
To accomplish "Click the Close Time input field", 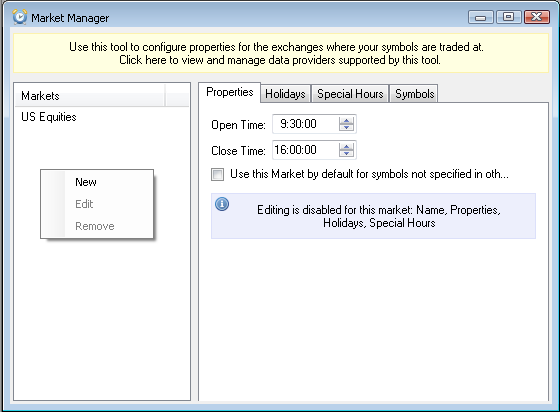I will (x=305, y=150).
